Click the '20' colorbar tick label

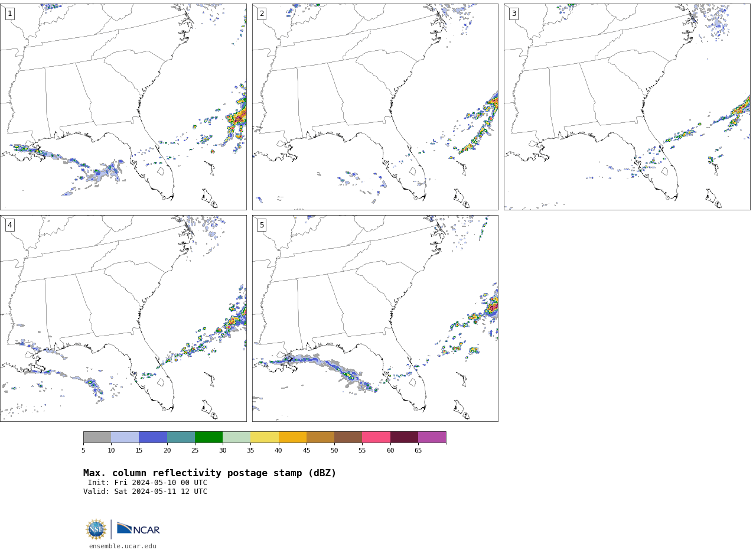point(167,451)
